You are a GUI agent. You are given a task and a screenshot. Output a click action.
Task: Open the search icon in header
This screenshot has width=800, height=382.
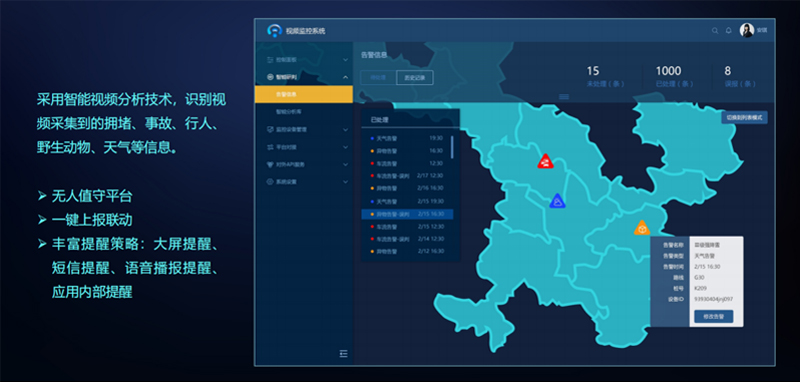[x=715, y=31]
